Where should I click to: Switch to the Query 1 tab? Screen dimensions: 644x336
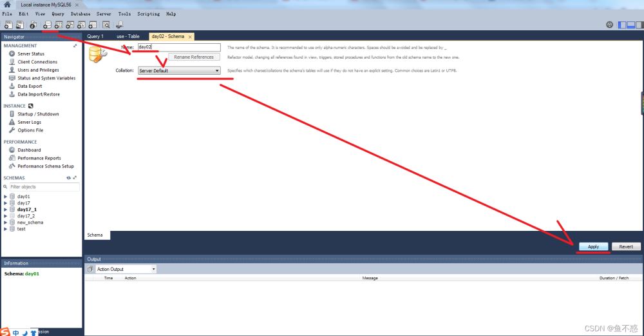coord(95,36)
